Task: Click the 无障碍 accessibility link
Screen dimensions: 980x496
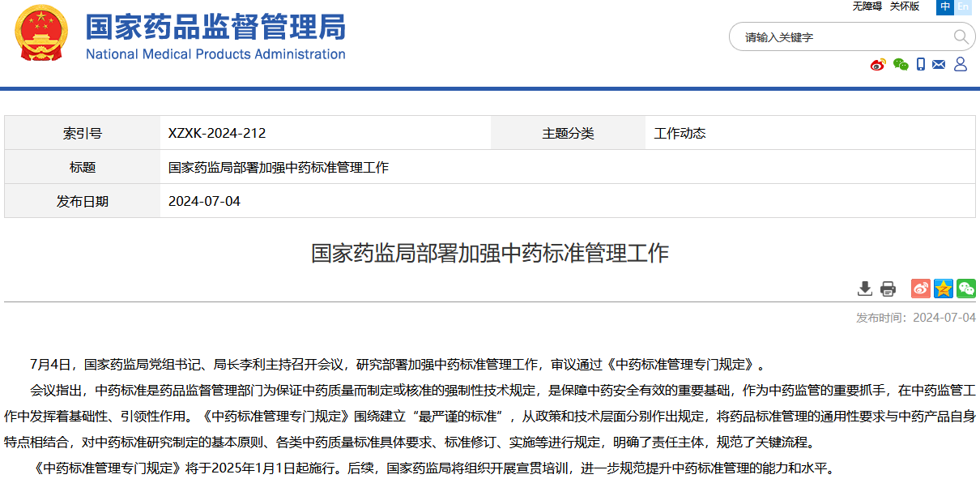Action: pyautogui.click(x=867, y=6)
